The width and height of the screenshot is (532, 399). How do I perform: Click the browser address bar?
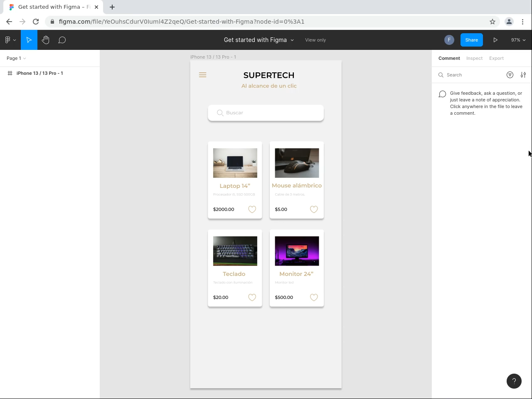click(266, 22)
